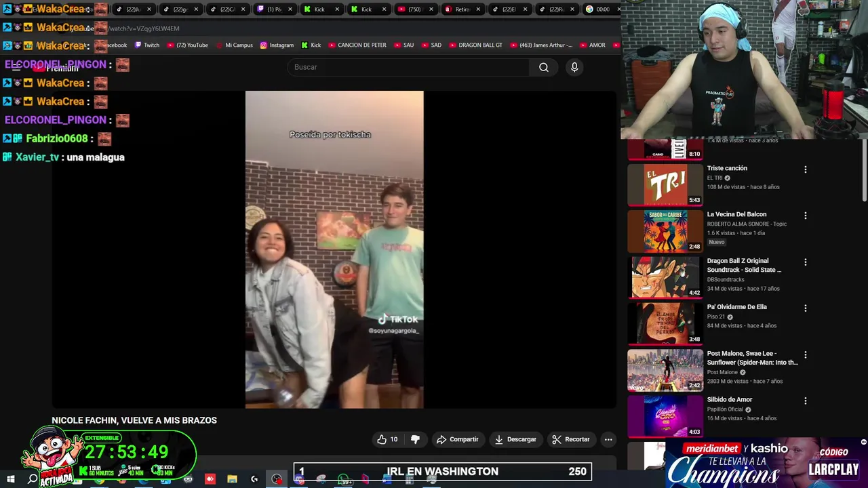This screenshot has height=488, width=868.
Task: Open the SAU bookmark
Action: point(403,45)
